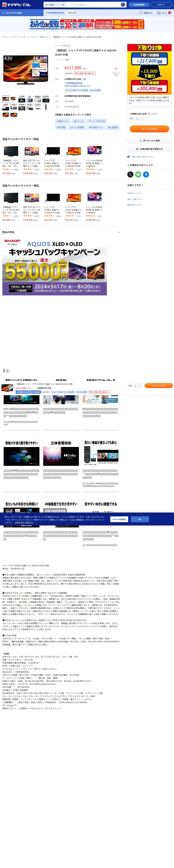Click カートに入れる in the sticky product bar
174x868 pixels.
click(158, 386)
